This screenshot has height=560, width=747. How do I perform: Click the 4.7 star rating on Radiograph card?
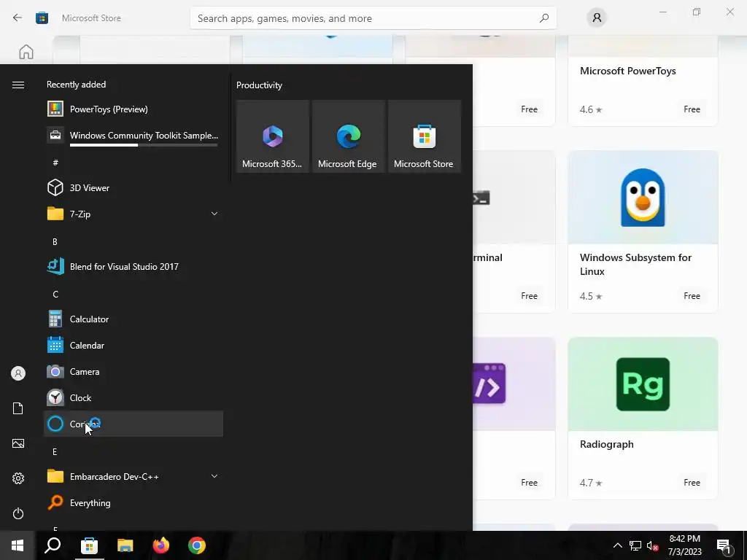(591, 483)
